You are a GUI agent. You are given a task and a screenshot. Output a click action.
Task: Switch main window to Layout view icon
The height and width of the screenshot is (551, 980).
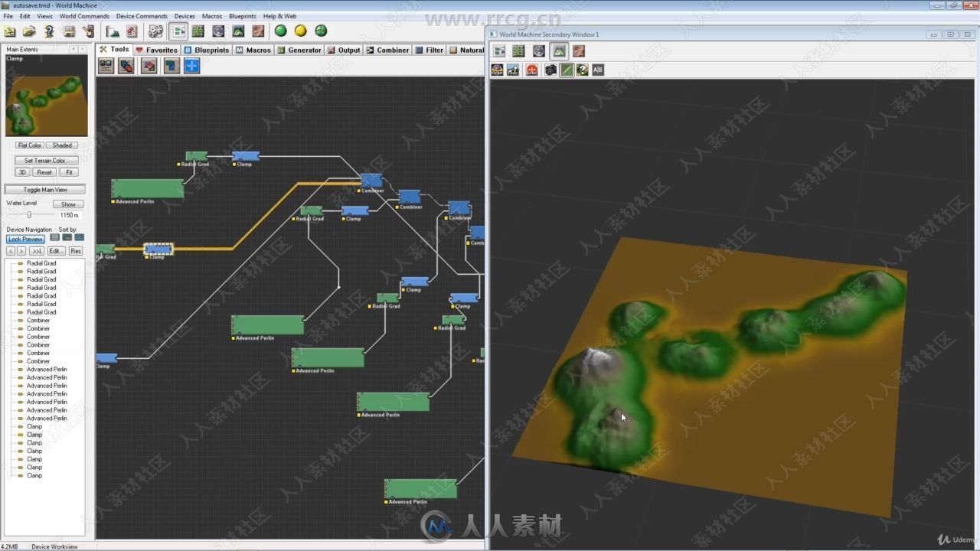coord(198,31)
